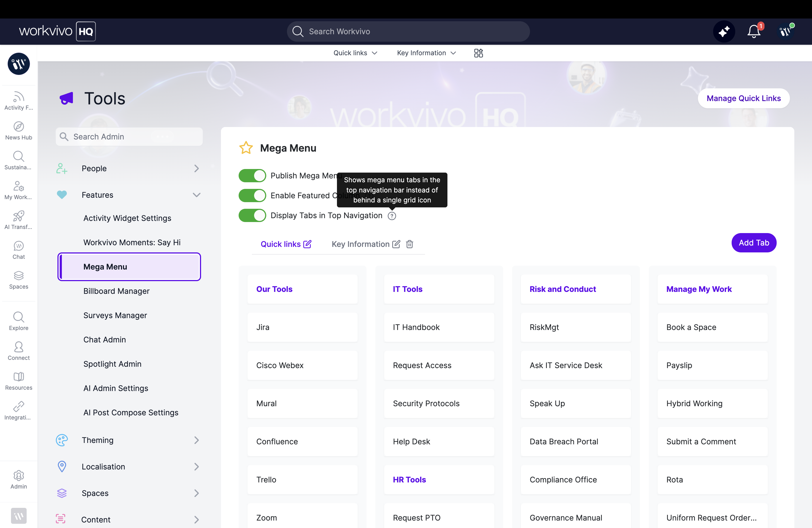Select the Payslip link card
The image size is (812, 528).
[713, 366]
